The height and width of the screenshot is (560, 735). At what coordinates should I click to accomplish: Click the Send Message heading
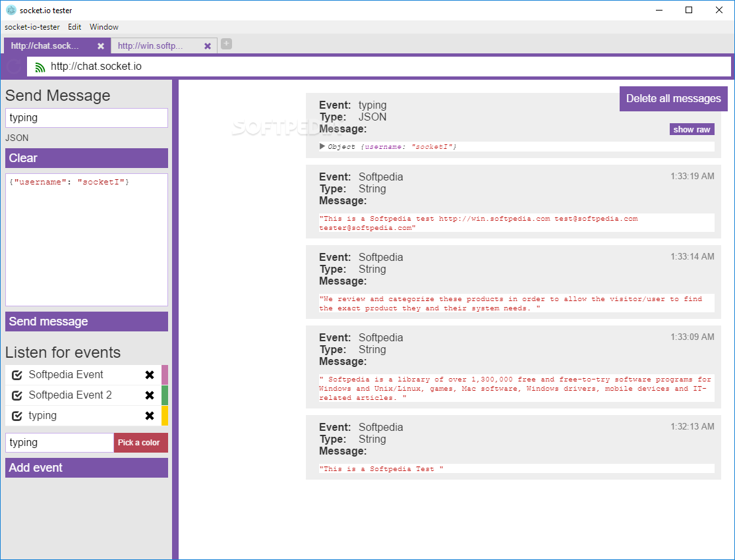(x=57, y=96)
